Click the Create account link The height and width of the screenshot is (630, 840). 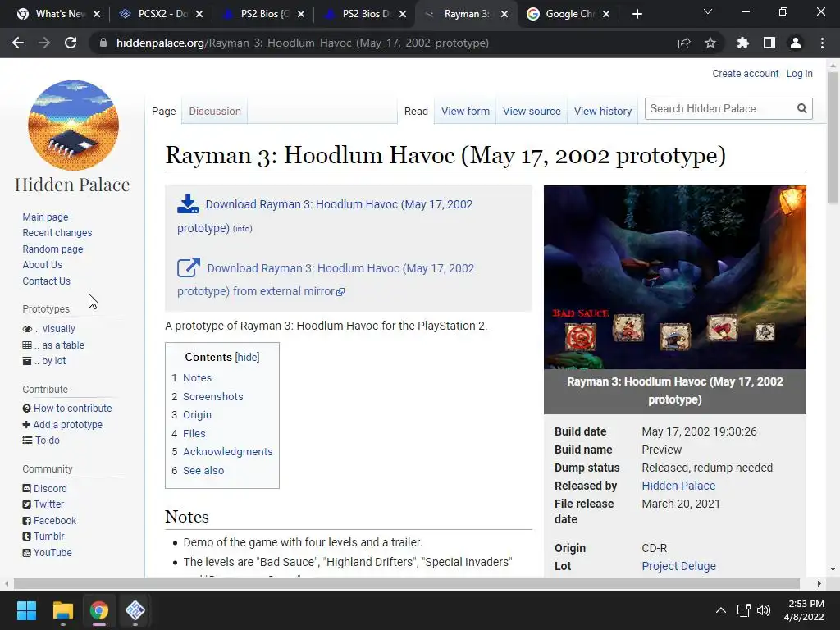pos(745,74)
